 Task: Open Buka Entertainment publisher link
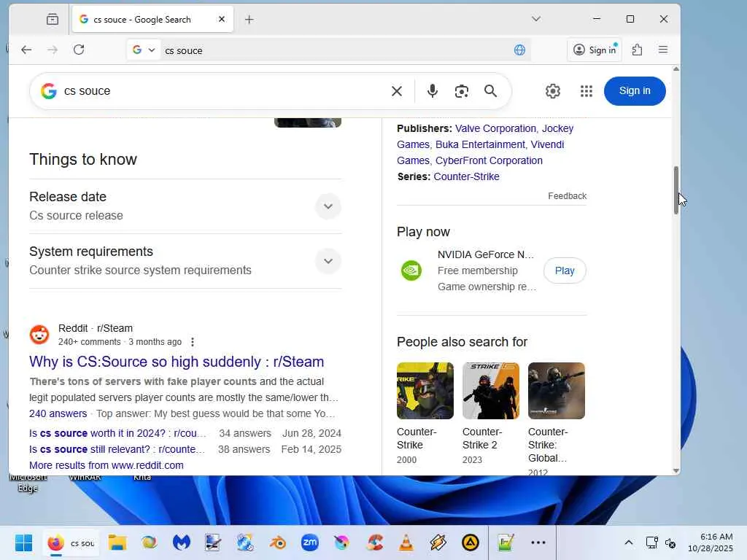pos(480,144)
